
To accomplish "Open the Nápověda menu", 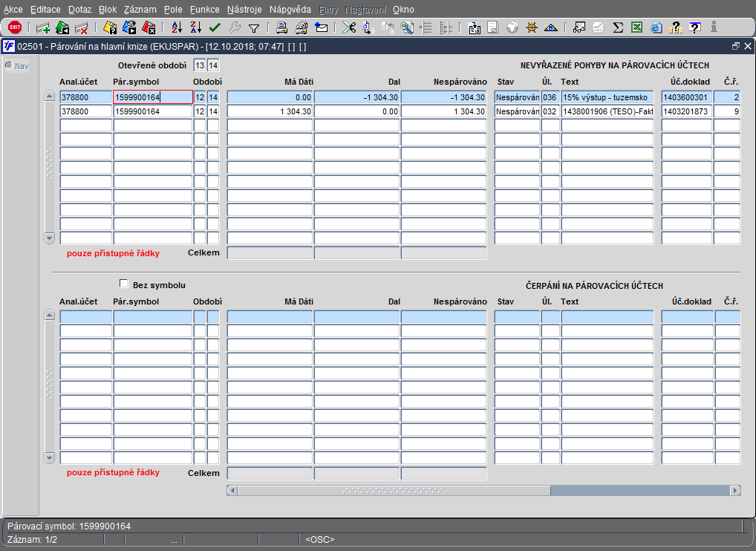I will (x=290, y=10).
